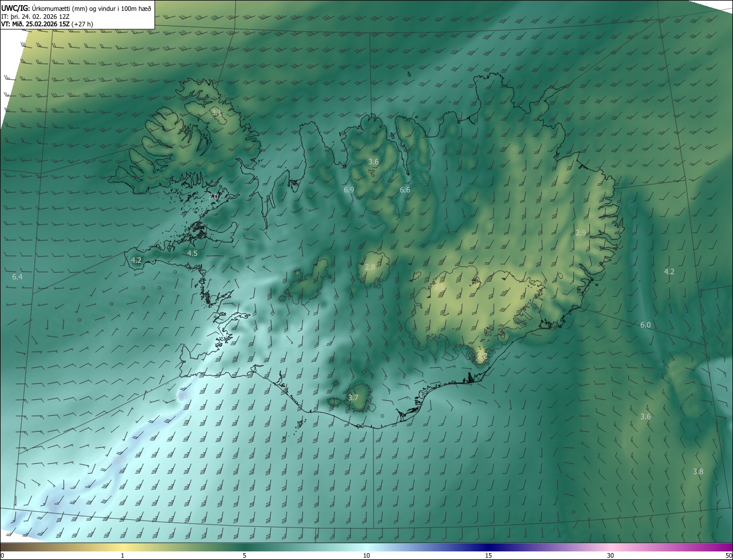This screenshot has width=733, height=560.
Task: Click the 6.9 value label on the map
Action: pyautogui.click(x=349, y=190)
